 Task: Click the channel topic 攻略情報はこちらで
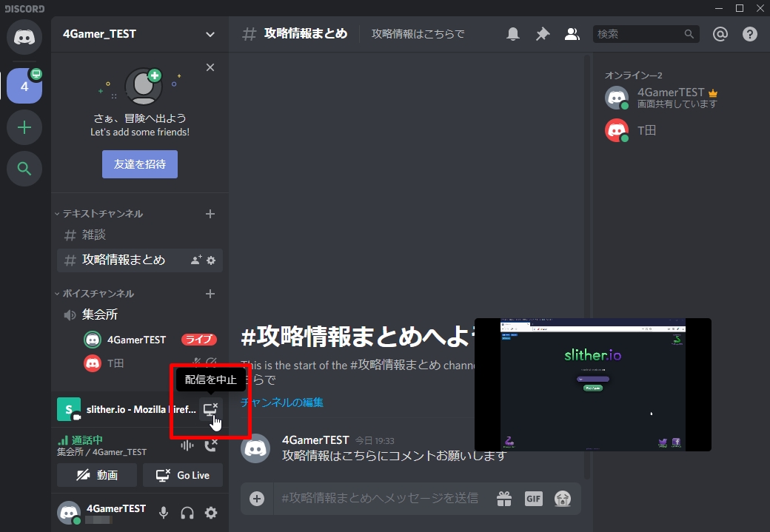coord(418,34)
